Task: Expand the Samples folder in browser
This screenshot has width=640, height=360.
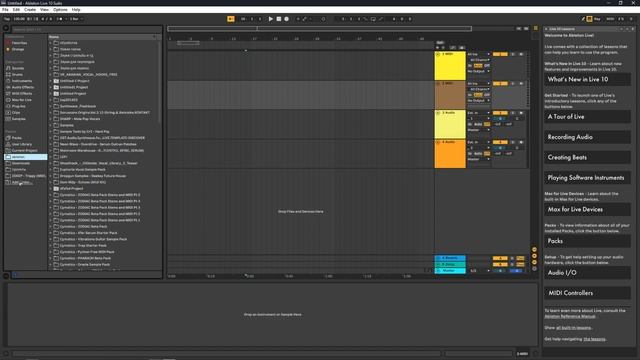Action: tap(51, 125)
